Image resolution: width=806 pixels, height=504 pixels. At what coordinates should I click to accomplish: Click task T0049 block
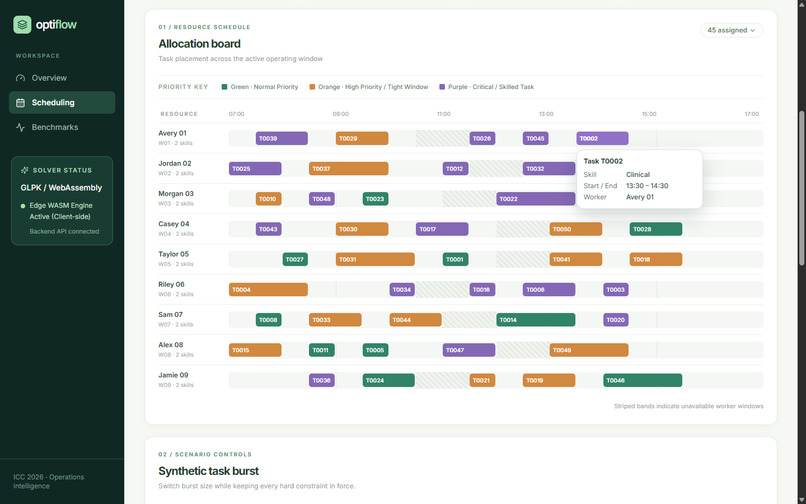[589, 351]
